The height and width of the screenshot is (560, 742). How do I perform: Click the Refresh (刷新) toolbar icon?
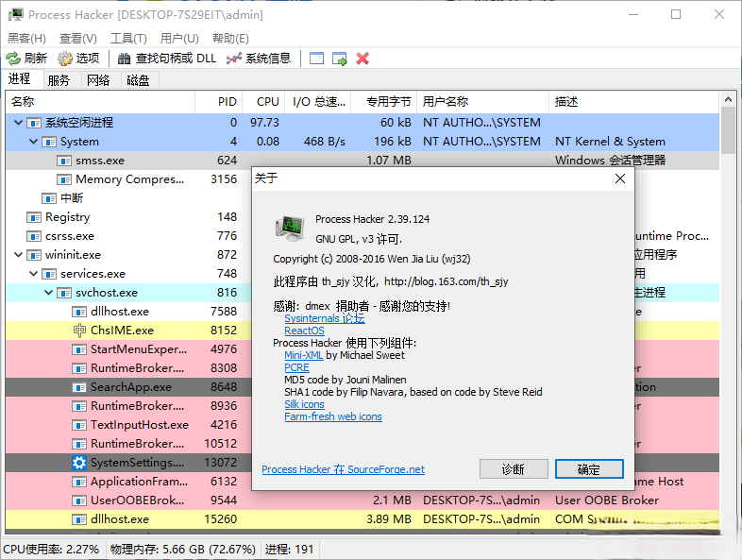click(x=13, y=59)
